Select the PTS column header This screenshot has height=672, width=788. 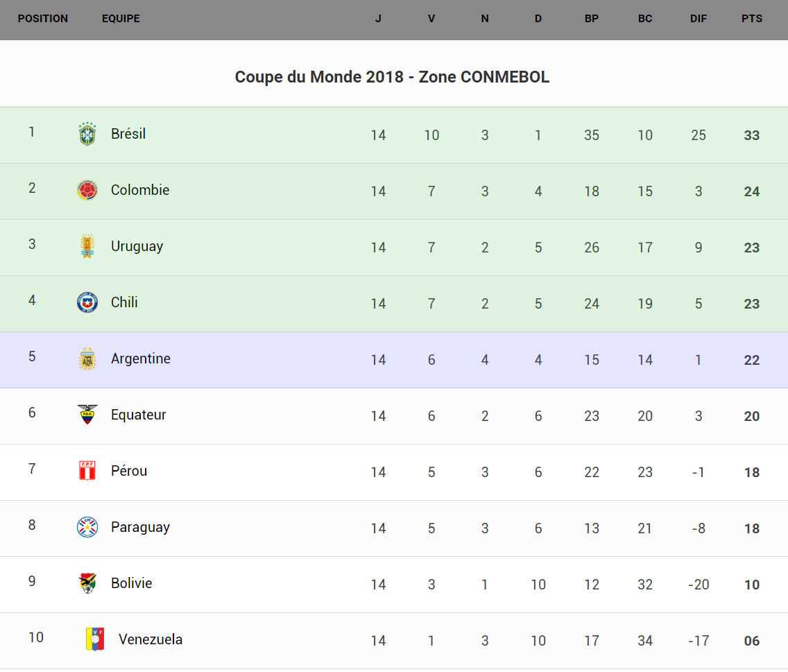(x=752, y=19)
